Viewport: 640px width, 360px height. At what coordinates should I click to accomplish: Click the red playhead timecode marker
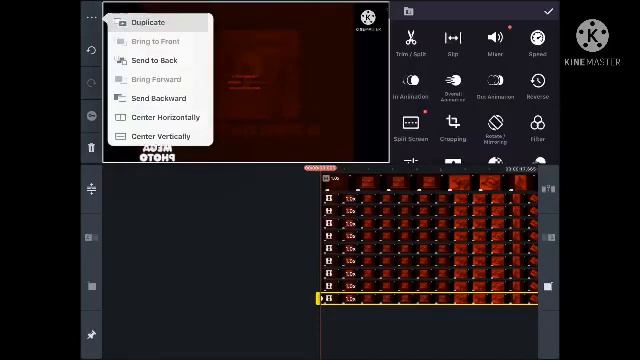[x=320, y=168]
